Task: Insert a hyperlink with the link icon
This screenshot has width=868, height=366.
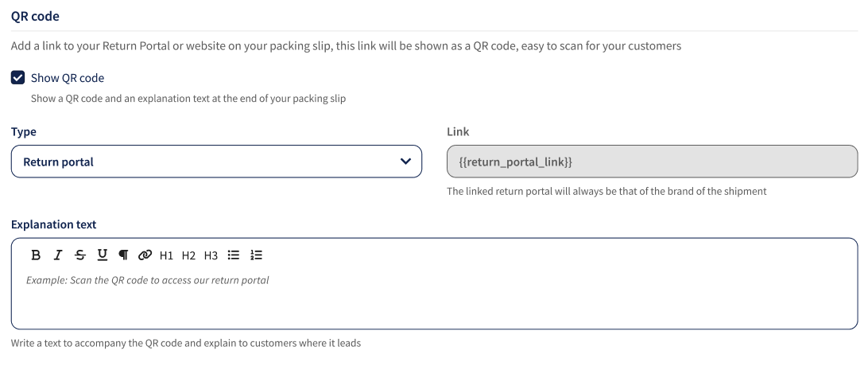Action: point(145,255)
